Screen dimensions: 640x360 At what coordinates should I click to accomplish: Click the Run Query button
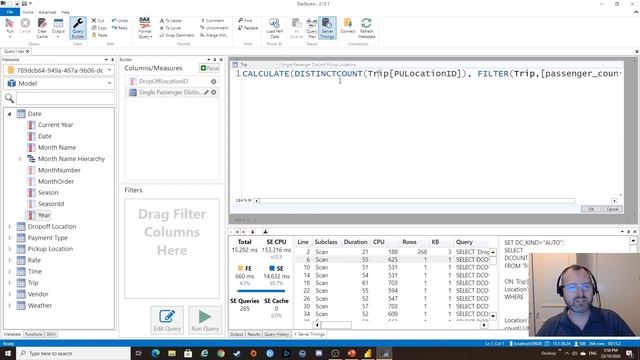205,320
